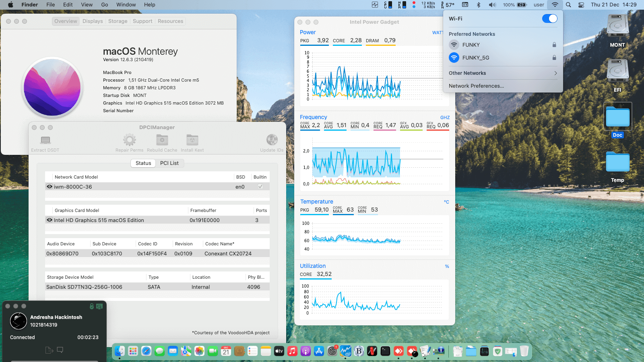644x362 pixels.
Task: Disable Wi-Fi with the toggle switch
Action: coord(549,19)
